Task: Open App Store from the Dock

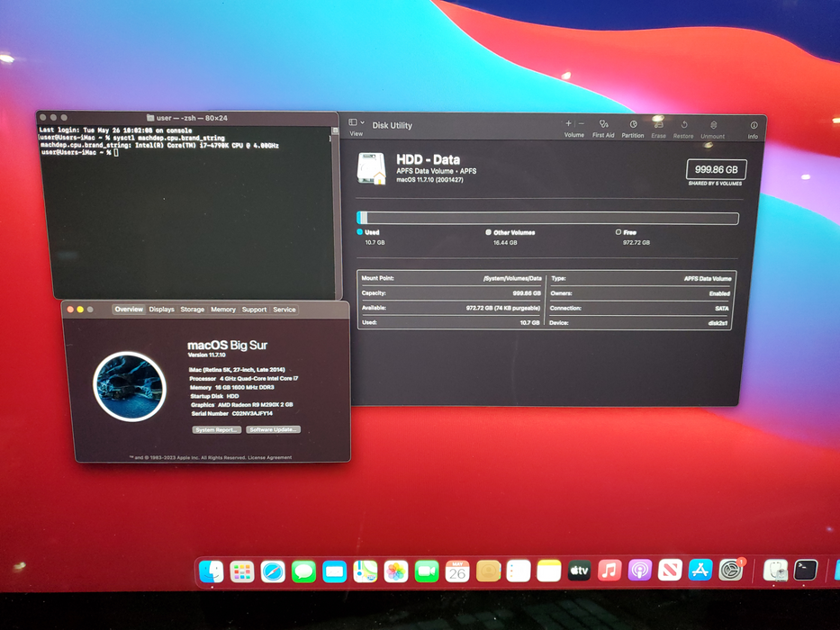Action: [x=700, y=570]
